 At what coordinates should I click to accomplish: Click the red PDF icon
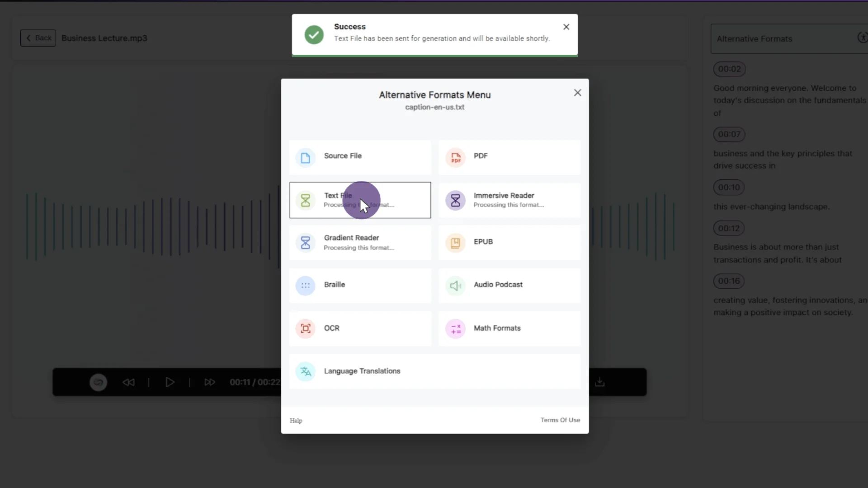pos(455,158)
